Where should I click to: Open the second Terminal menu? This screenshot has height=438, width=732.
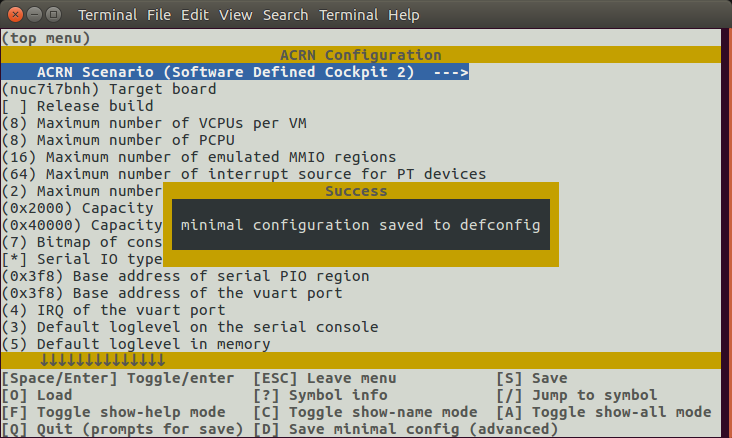tap(348, 15)
